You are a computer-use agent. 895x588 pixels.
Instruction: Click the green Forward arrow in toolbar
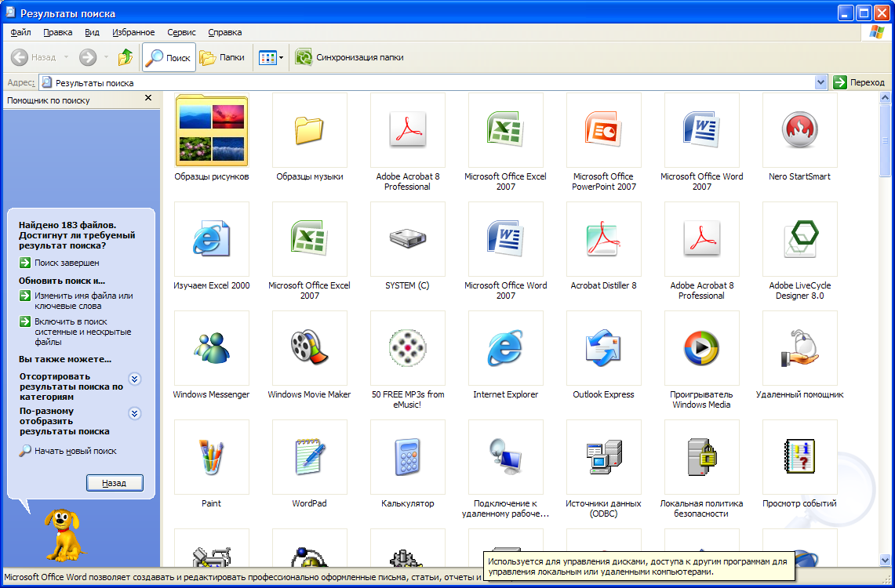[87, 57]
